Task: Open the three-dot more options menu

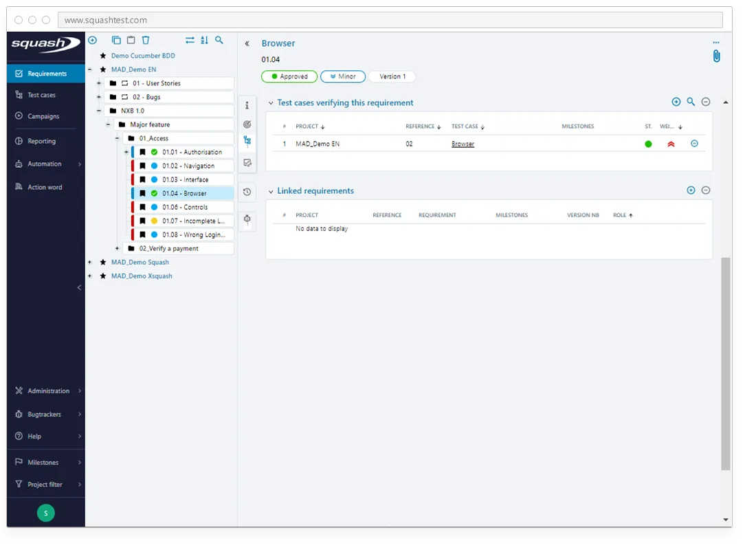Action: pos(716,43)
